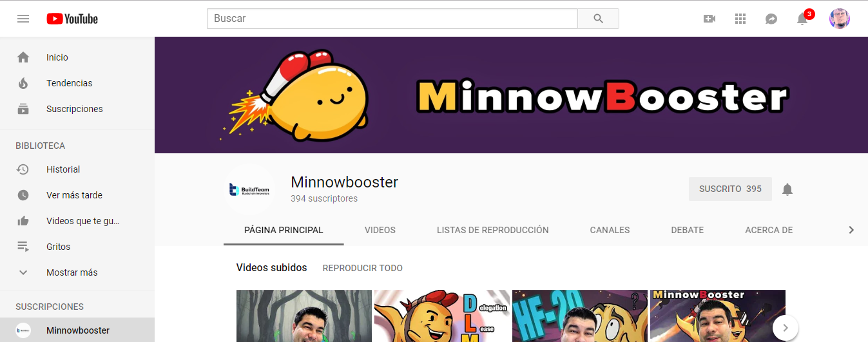
Task: Switch to the PÁGINA PRINCIPAL tab
Action: coord(284,230)
